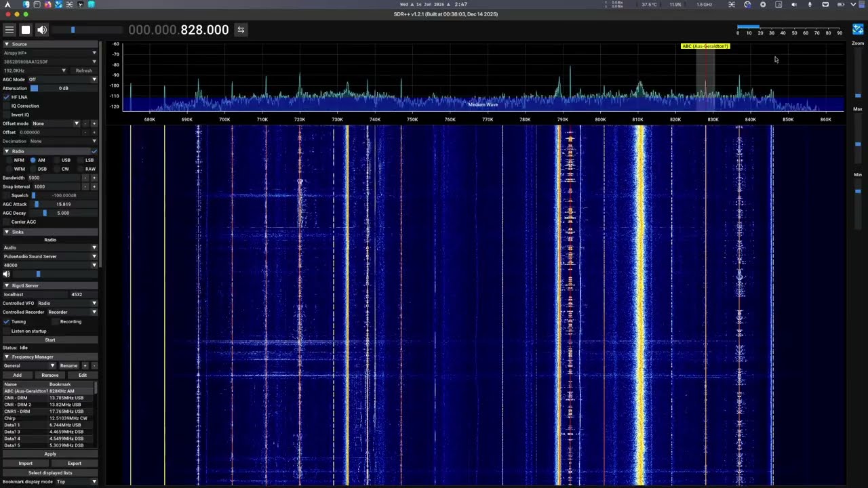Click the minus button next to Bandwidth
The width and height of the screenshot is (868, 488).
click(x=85, y=178)
